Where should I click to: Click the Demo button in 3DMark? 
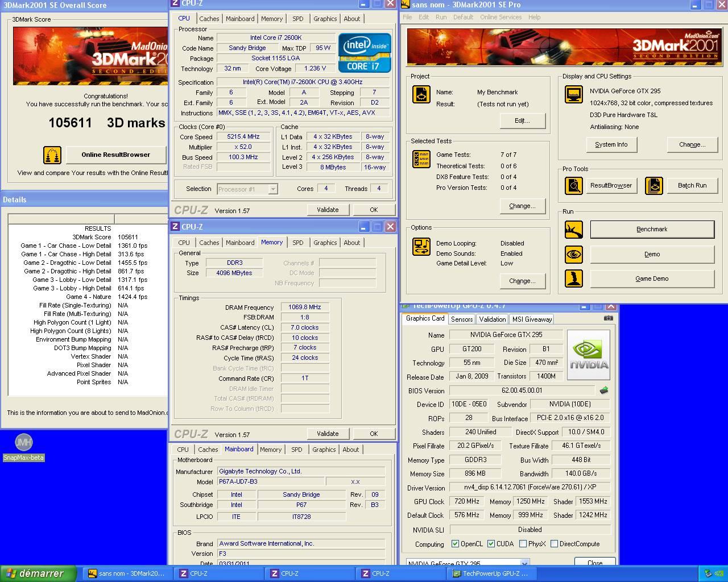pos(652,254)
